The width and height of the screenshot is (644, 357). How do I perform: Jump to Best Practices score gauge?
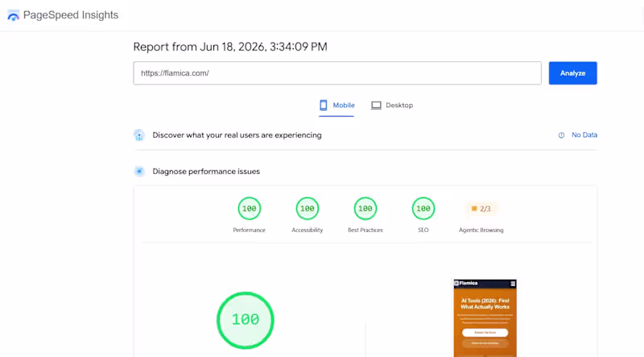point(365,209)
